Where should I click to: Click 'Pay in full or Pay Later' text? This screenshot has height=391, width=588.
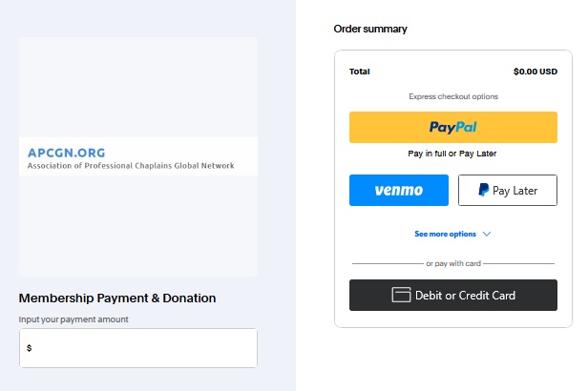(x=452, y=154)
